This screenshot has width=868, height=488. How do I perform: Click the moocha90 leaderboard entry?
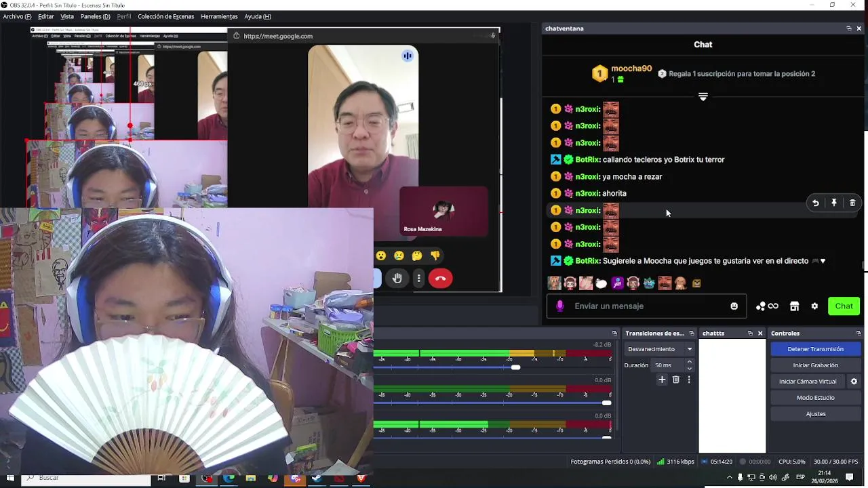[x=622, y=73]
